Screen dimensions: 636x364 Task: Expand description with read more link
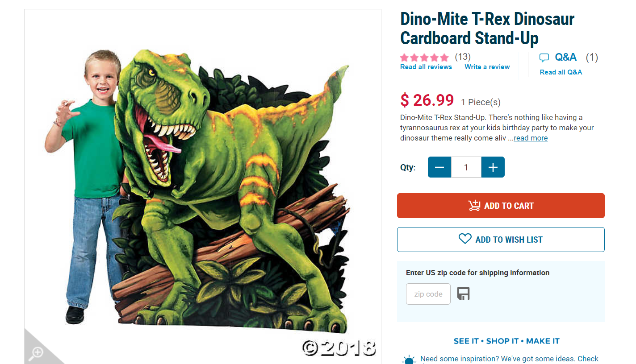(x=531, y=138)
